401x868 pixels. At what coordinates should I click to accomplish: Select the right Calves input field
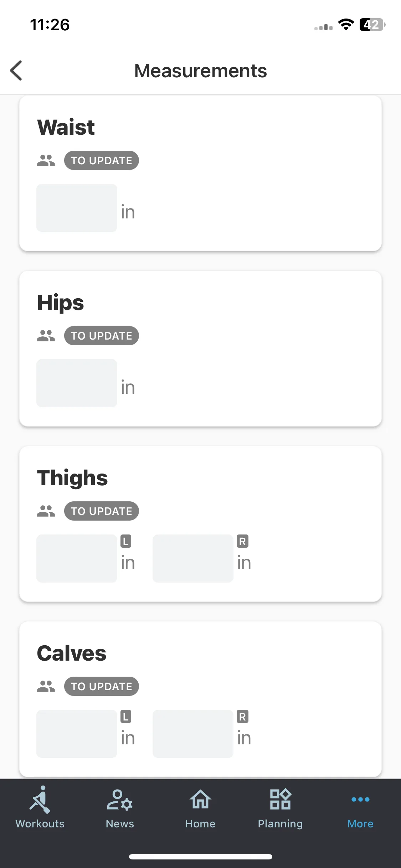(x=193, y=734)
